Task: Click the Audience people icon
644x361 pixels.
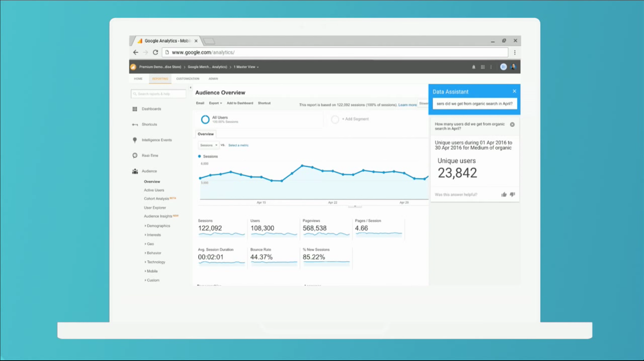Action: tap(135, 171)
